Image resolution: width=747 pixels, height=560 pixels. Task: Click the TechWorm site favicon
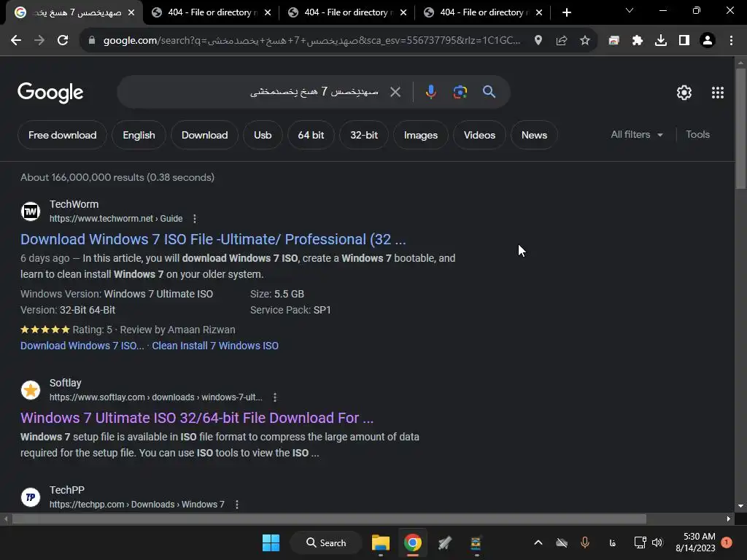31,211
